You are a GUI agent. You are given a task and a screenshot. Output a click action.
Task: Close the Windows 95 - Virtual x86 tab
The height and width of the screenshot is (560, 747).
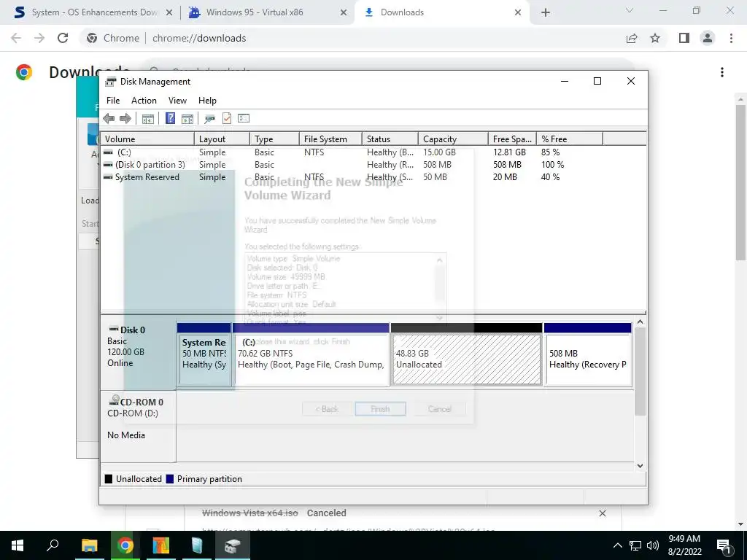[x=344, y=12]
